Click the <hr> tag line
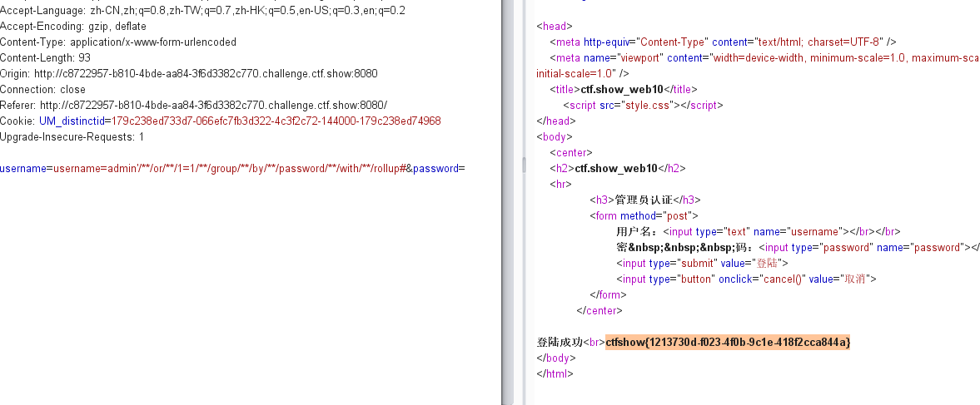This screenshot has width=980, height=405. [x=560, y=184]
